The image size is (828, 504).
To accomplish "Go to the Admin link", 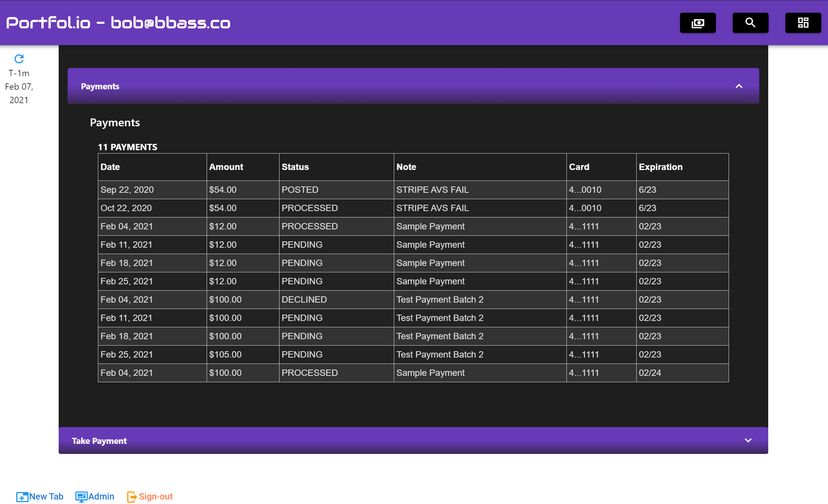I will tap(101, 497).
